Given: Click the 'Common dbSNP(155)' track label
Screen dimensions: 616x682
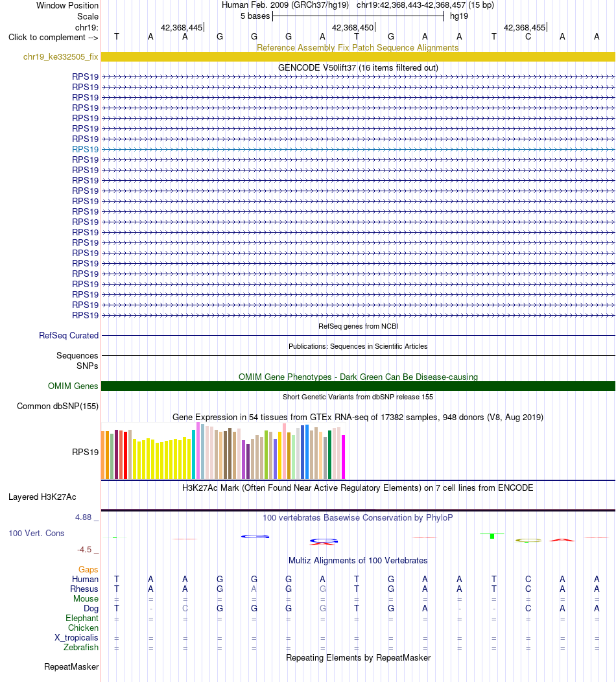Looking at the screenshot, I should (58, 406).
